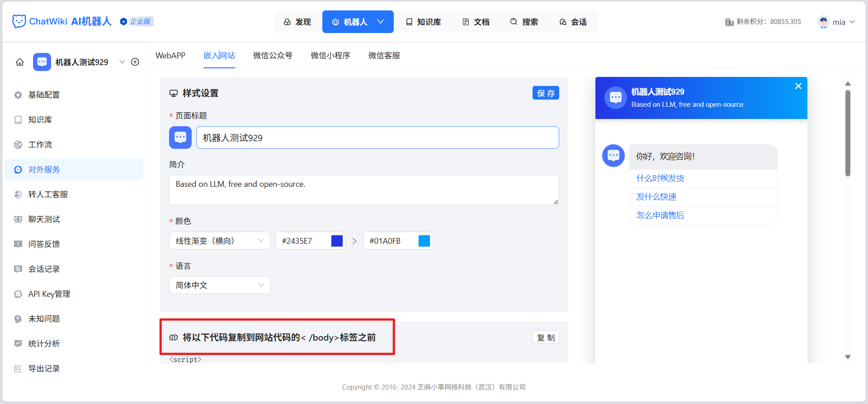Open 问答反馈 in the sidebar
The image size is (868, 404).
point(74,244)
